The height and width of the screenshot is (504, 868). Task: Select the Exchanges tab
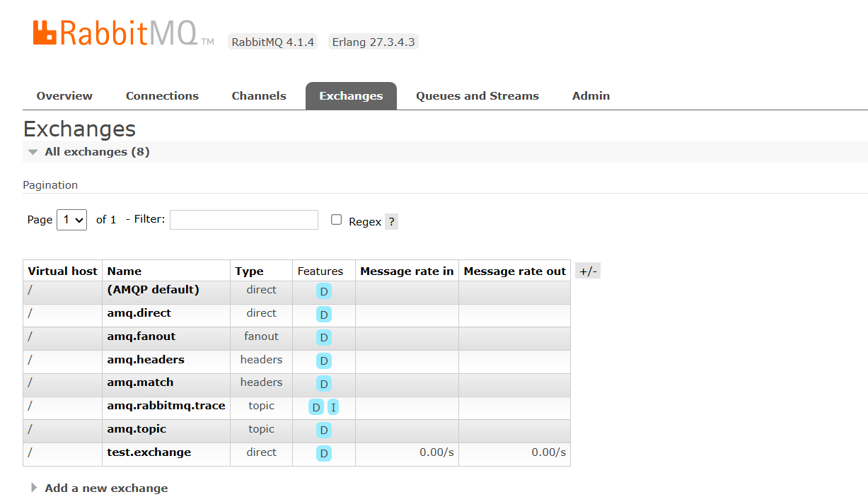coord(351,96)
